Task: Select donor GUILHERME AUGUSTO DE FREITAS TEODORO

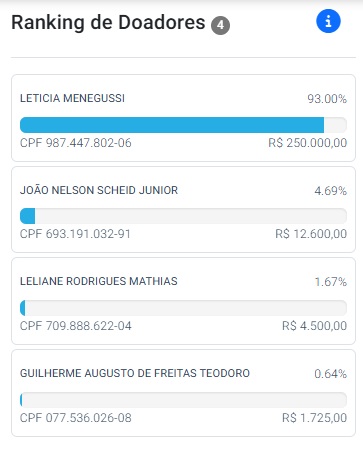Action: [x=135, y=373]
